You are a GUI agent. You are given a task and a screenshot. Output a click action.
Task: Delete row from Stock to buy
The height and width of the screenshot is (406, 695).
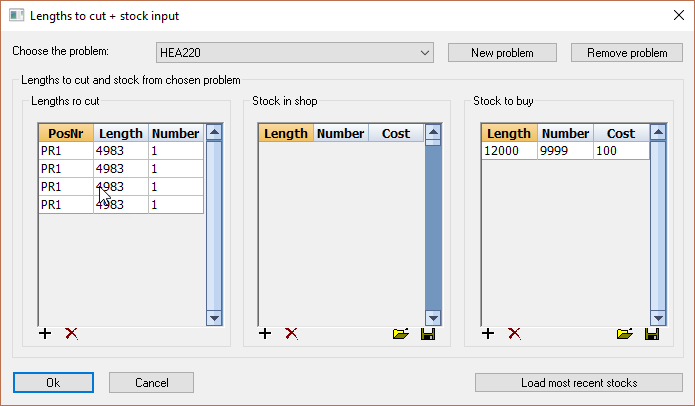click(x=514, y=334)
